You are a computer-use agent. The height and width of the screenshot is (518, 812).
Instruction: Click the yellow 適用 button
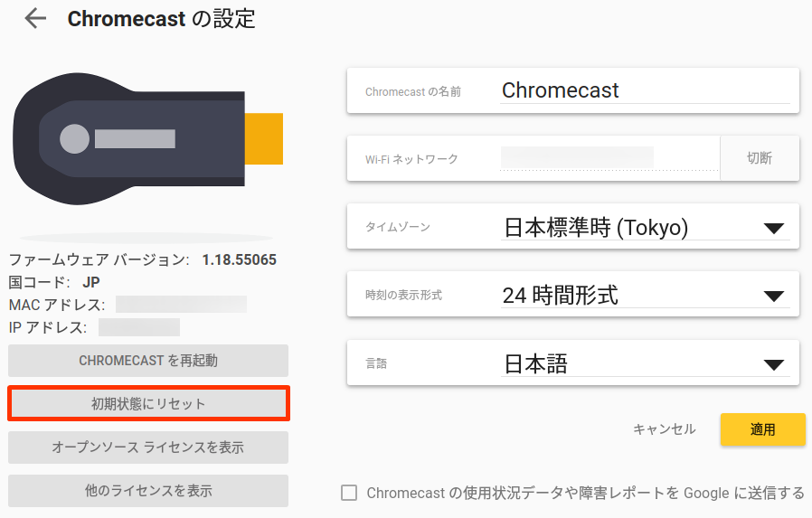pyautogui.click(x=762, y=429)
